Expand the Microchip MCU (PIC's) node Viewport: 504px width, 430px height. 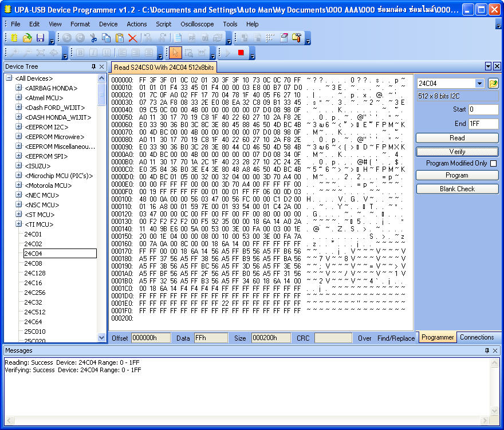[19, 175]
